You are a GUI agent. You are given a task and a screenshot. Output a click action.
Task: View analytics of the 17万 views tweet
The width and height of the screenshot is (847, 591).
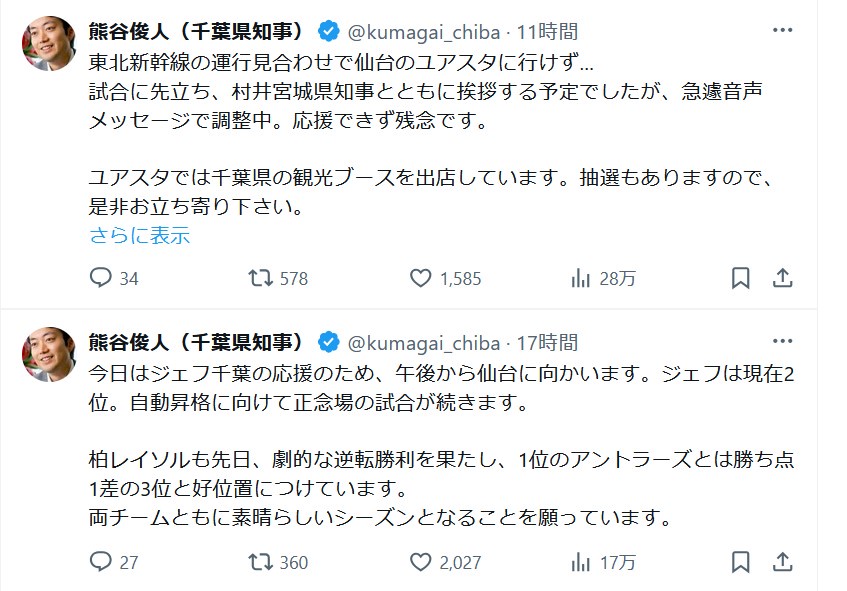[x=580, y=562]
